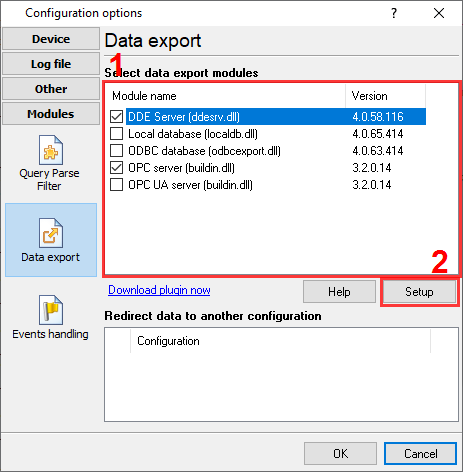Enable the OPC UA server (buildin.dll) checkbox
The width and height of the screenshot is (463, 472).
[x=116, y=185]
